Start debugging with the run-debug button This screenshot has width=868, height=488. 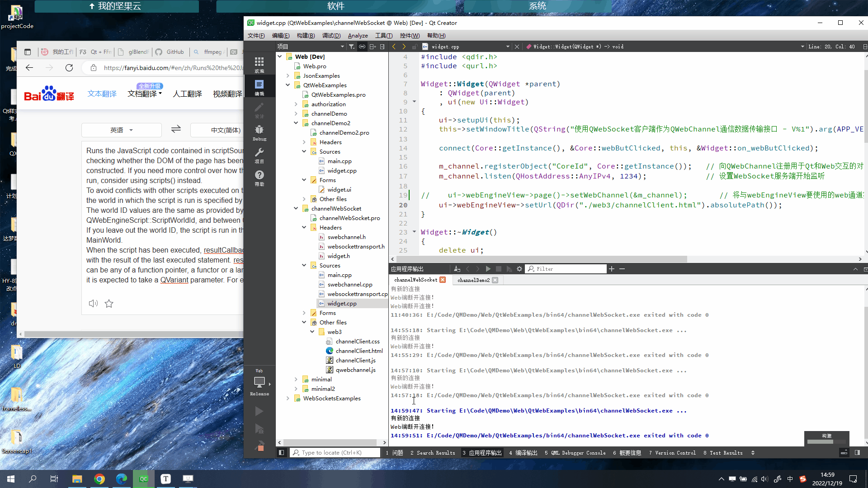point(259,429)
